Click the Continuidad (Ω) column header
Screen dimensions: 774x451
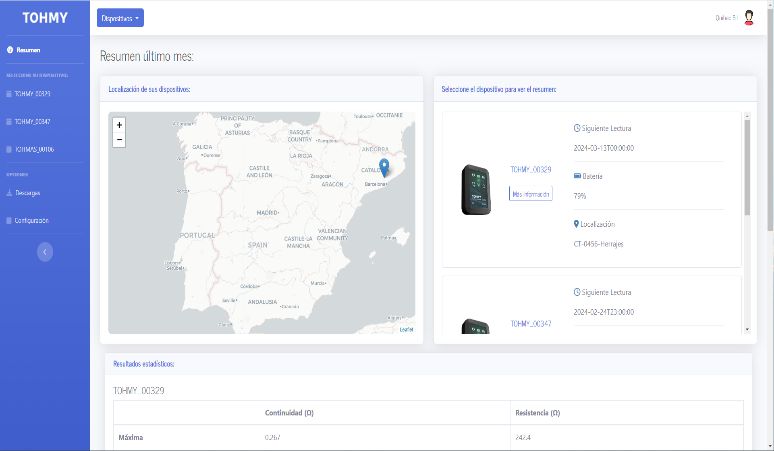[289, 413]
